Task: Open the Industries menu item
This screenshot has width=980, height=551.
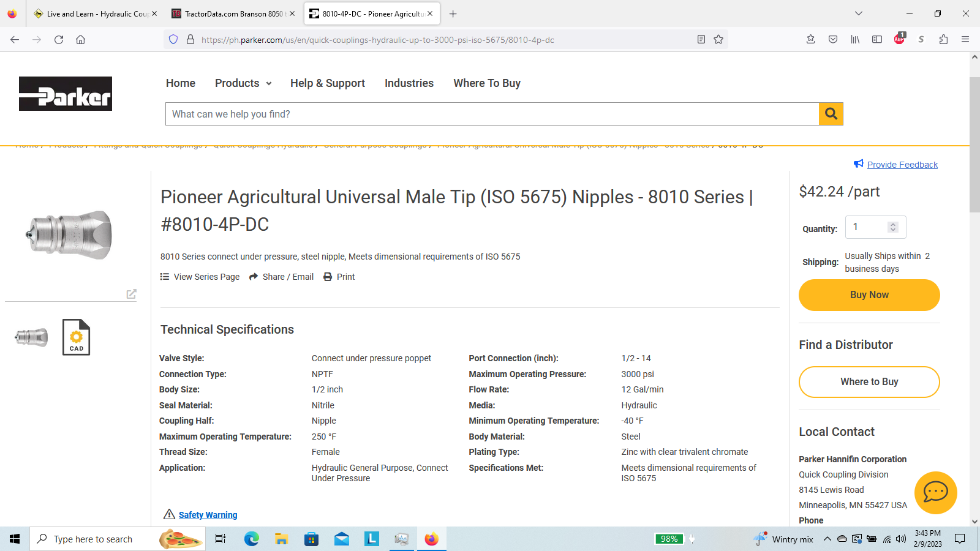Action: pos(409,83)
